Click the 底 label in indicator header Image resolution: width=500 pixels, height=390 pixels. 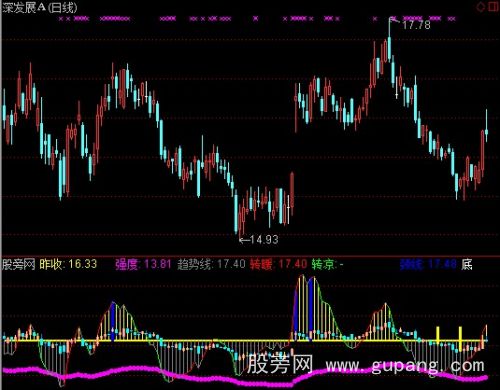(467, 265)
